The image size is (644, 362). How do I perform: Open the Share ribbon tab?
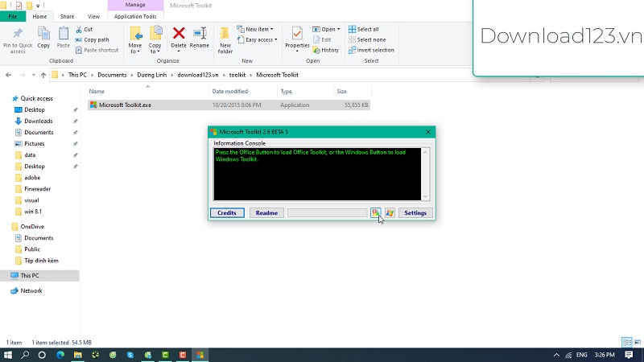point(67,16)
